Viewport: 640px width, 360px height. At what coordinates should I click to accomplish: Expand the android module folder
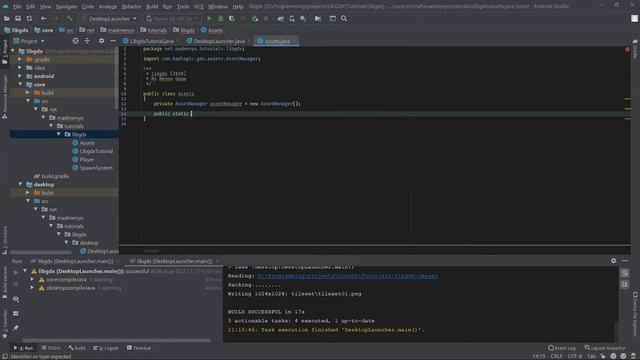tap(20, 76)
